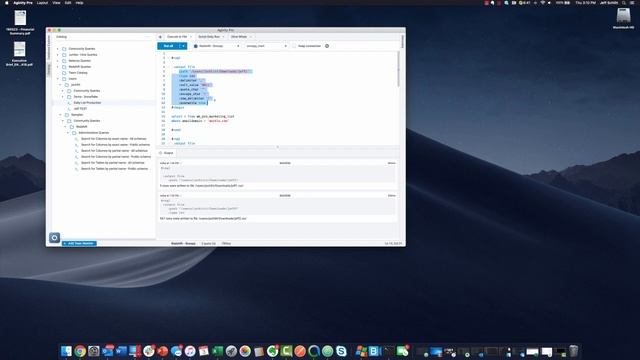Click the Spotlight search icon in menu bar
Image resolution: width=640 pixels, height=360 pixels.
pyautogui.click(x=624, y=2)
